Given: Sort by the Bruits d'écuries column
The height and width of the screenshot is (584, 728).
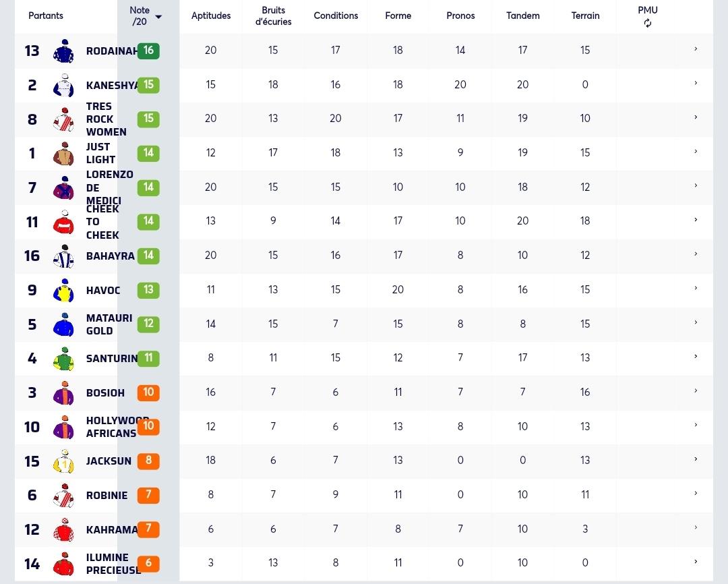Looking at the screenshot, I should click(273, 16).
